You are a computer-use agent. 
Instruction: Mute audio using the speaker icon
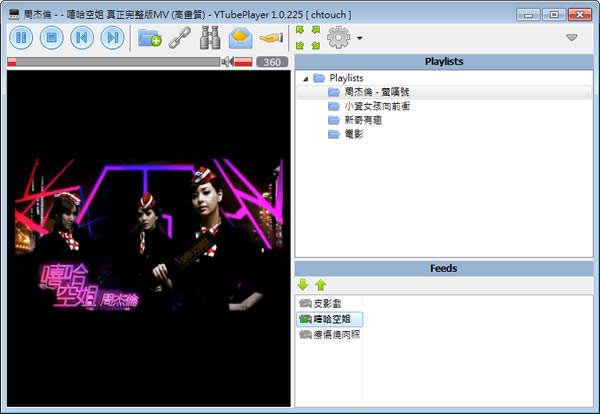tap(228, 62)
